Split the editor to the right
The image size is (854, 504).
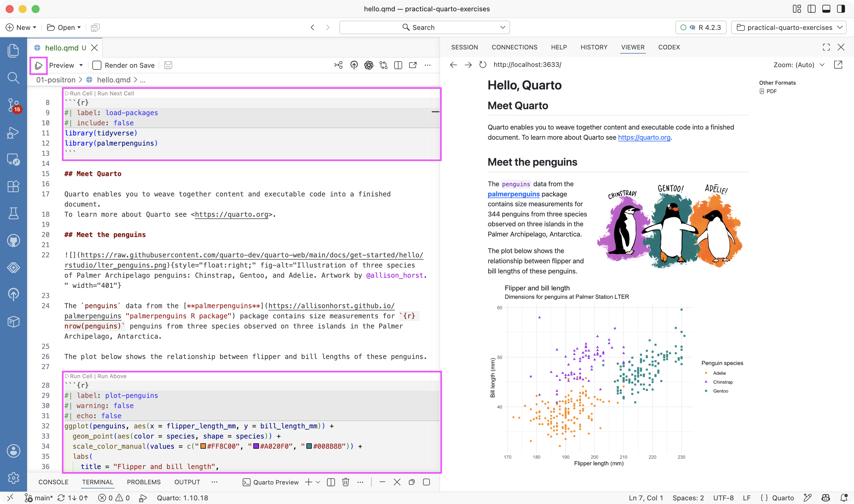point(398,65)
